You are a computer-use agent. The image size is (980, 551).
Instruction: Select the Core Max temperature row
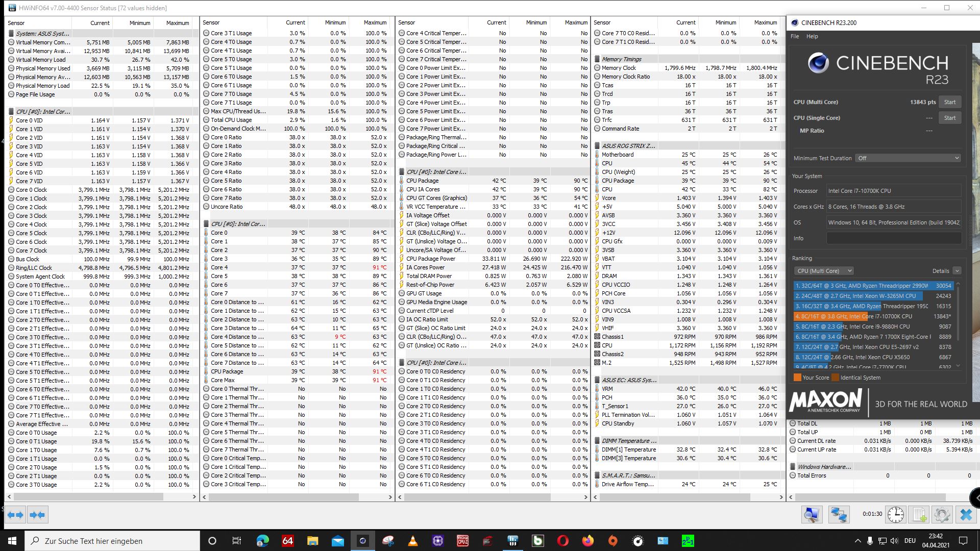click(x=297, y=380)
